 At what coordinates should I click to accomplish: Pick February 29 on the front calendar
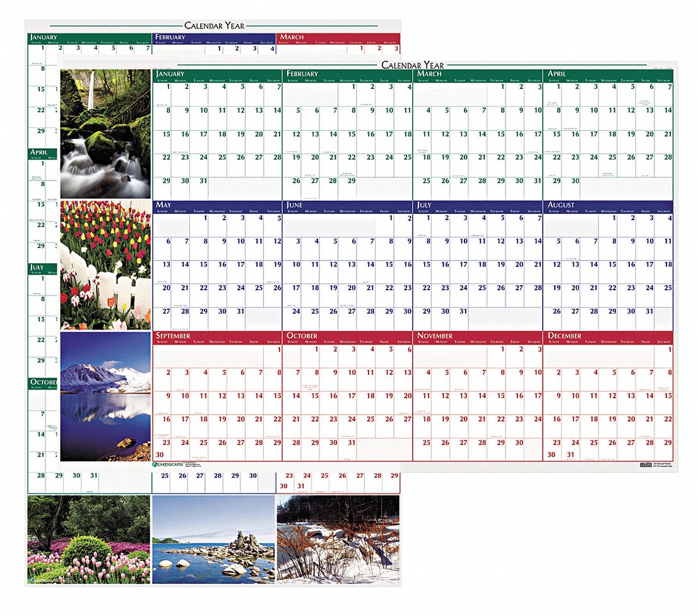tap(347, 188)
